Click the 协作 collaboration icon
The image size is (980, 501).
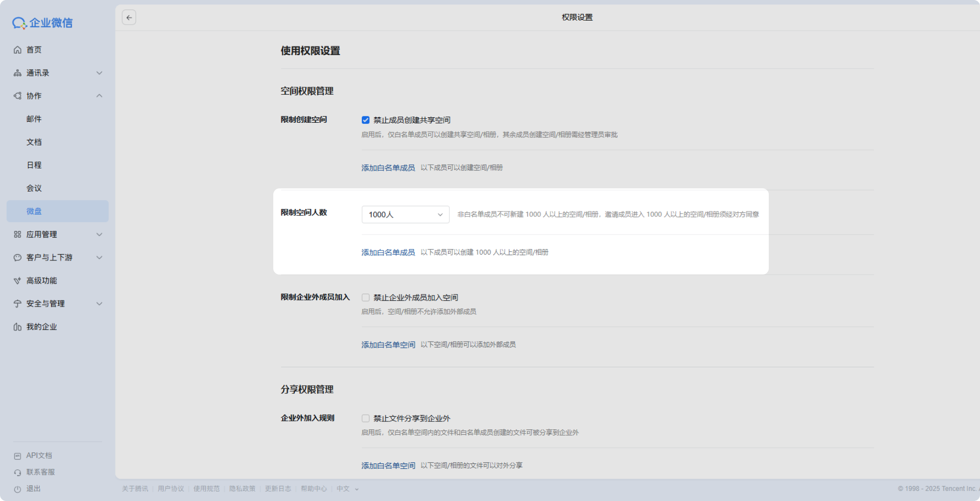click(x=18, y=96)
